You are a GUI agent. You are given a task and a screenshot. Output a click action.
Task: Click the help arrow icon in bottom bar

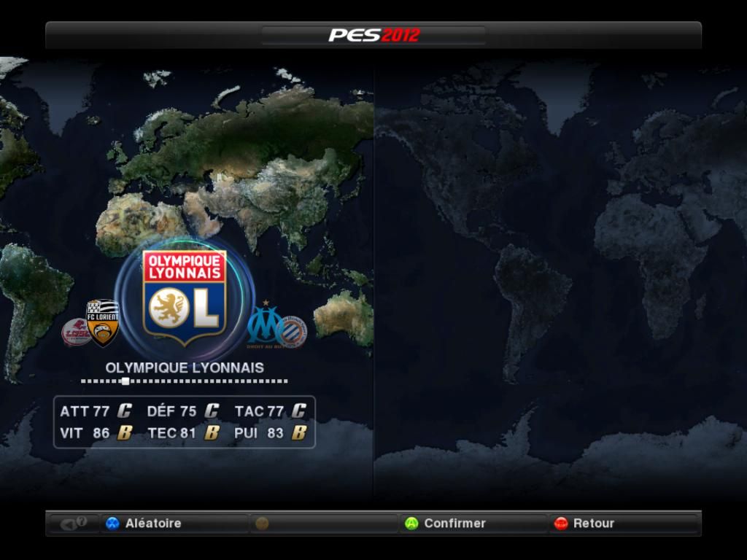pos(73,523)
